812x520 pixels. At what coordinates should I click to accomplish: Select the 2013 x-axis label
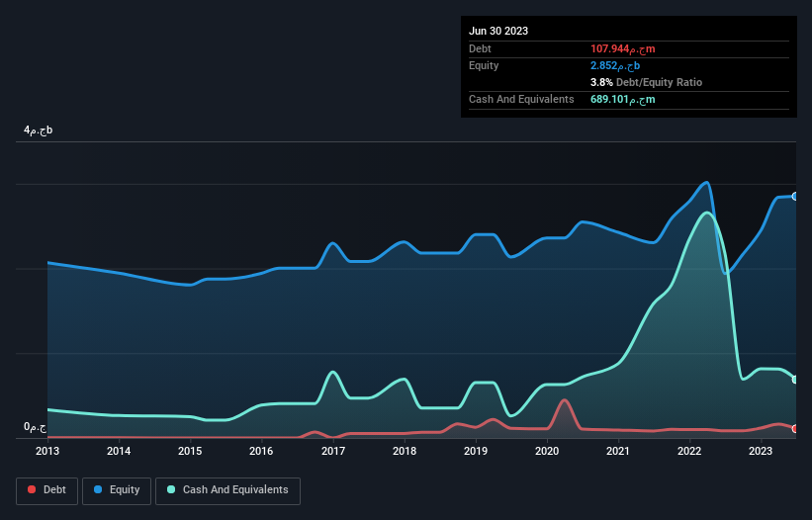click(47, 451)
